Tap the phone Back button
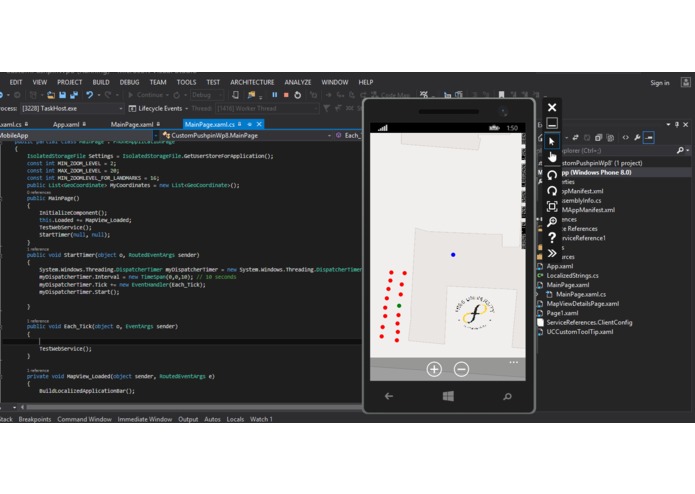 389,396
